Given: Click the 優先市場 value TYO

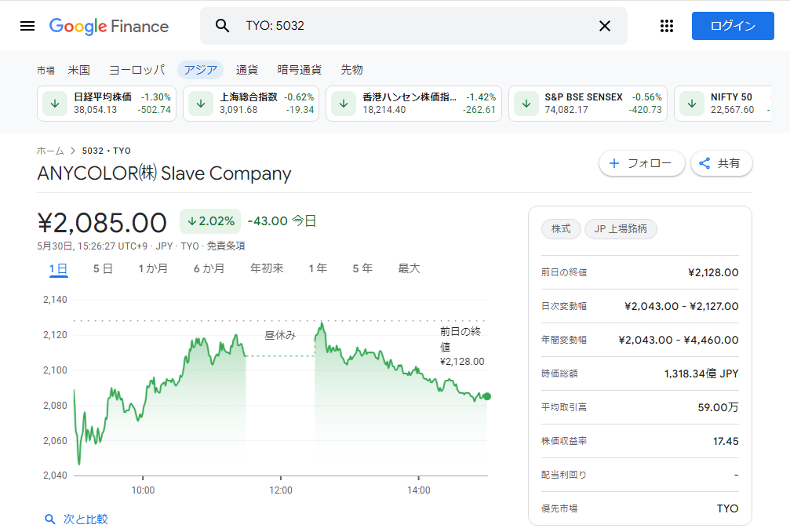Looking at the screenshot, I should (727, 508).
